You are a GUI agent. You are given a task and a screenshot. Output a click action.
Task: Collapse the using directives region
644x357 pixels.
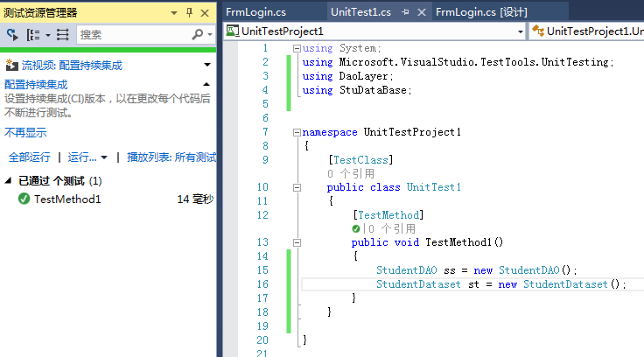[x=297, y=48]
